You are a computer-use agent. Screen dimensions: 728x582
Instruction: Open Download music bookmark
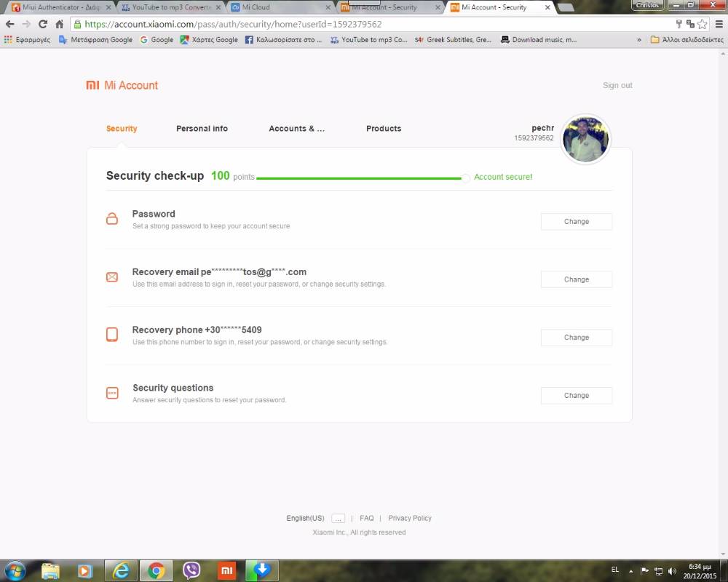pyautogui.click(x=539, y=40)
